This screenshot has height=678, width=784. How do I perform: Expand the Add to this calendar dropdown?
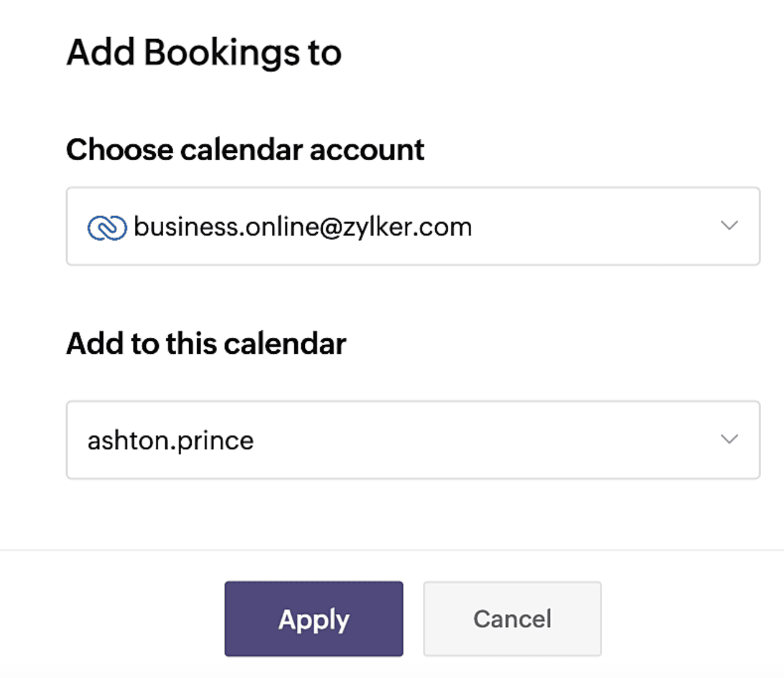(413, 440)
